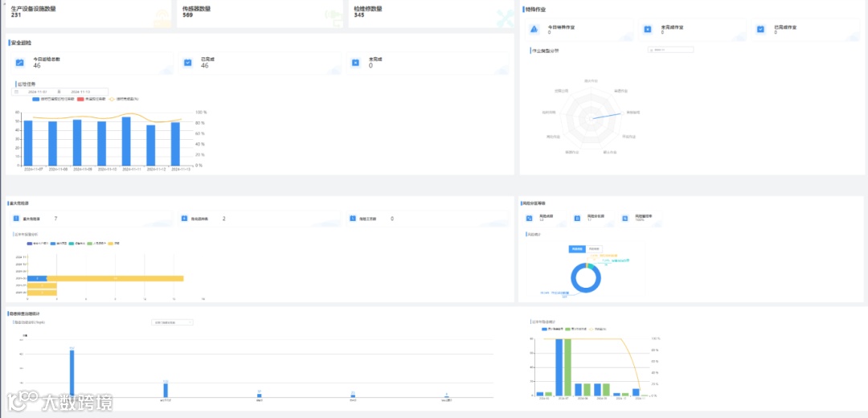Click the 安全巡检 section heading
The width and height of the screenshot is (868, 418).
[x=21, y=43]
